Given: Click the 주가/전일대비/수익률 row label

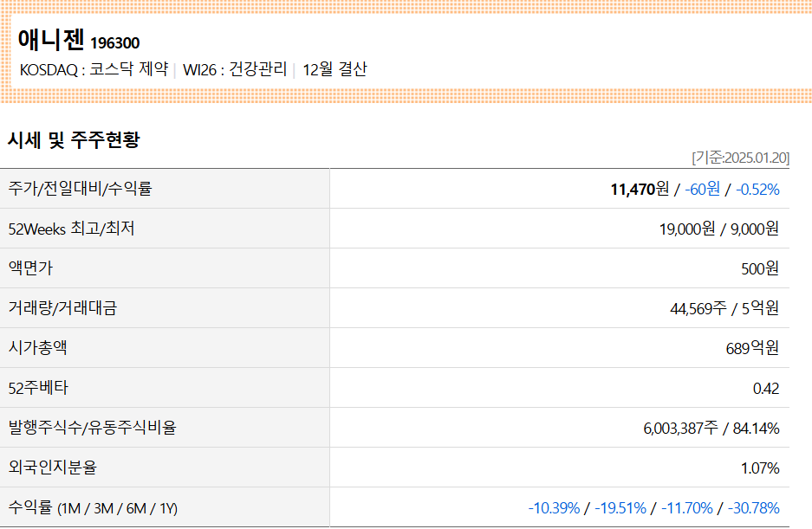Looking at the screenshot, I should click(x=80, y=189).
